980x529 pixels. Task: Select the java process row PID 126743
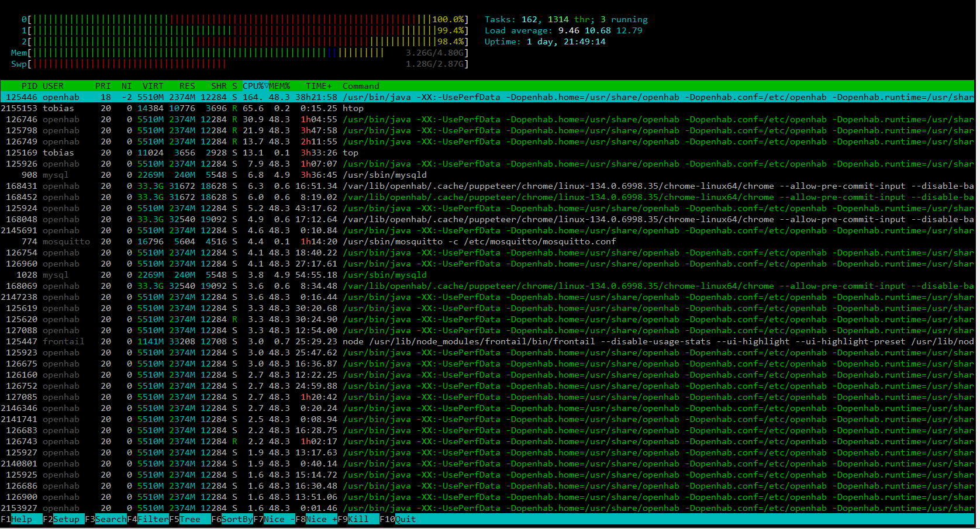click(x=487, y=441)
